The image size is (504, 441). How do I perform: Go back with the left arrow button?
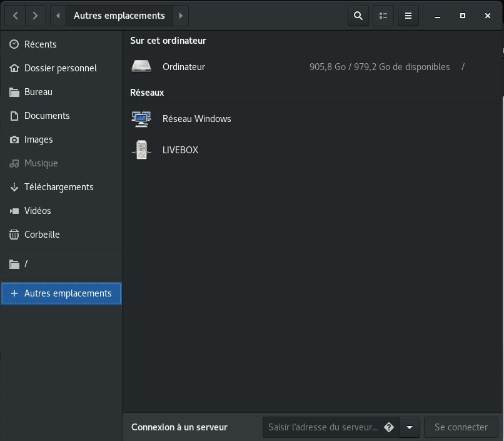(16, 16)
